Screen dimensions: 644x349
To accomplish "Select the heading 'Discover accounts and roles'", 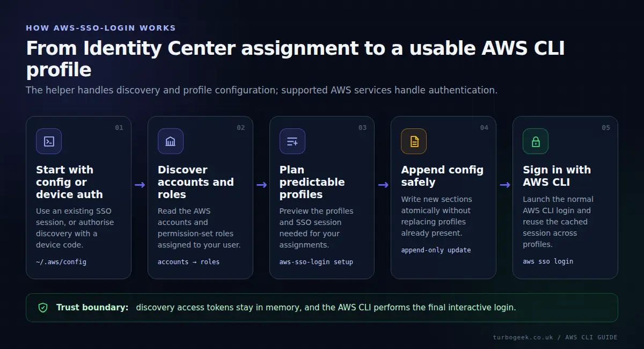I will pyautogui.click(x=196, y=182).
